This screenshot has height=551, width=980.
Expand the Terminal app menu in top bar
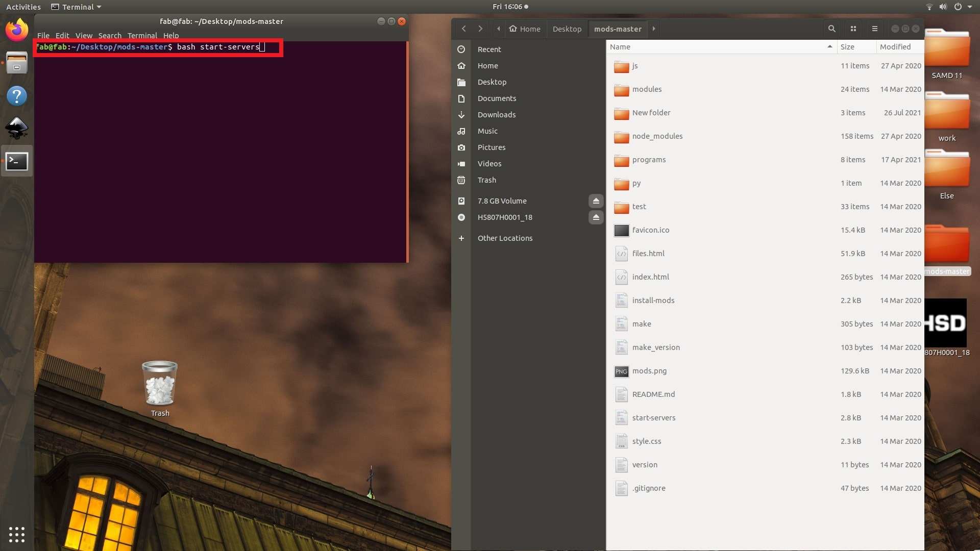(77, 7)
